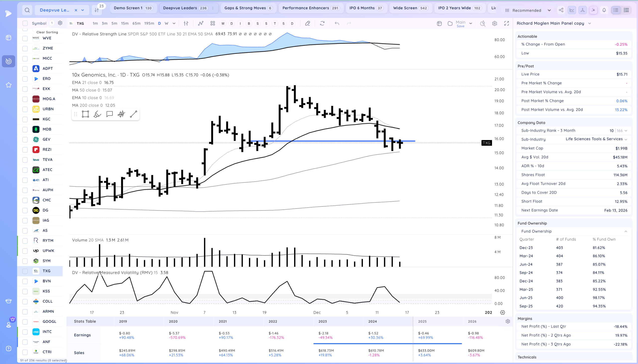Select the text callout drawing tool
638x364 pixels.
coord(109,114)
